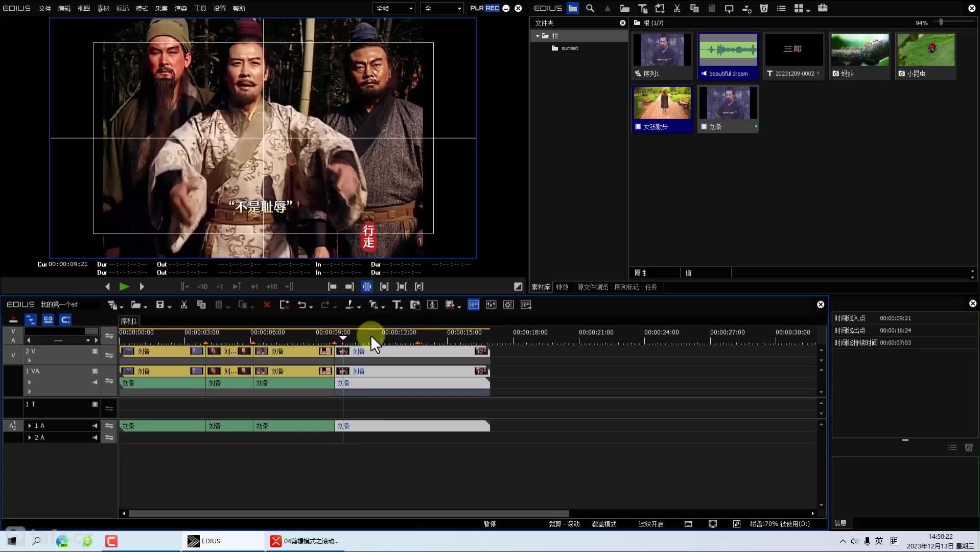The image size is (980, 552).
Task: Toggle the Sync-lock mode button
Action: [31, 320]
